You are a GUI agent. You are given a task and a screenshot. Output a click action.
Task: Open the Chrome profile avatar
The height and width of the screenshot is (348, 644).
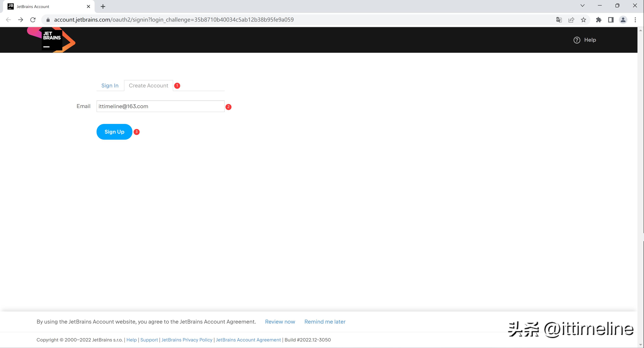pos(623,20)
